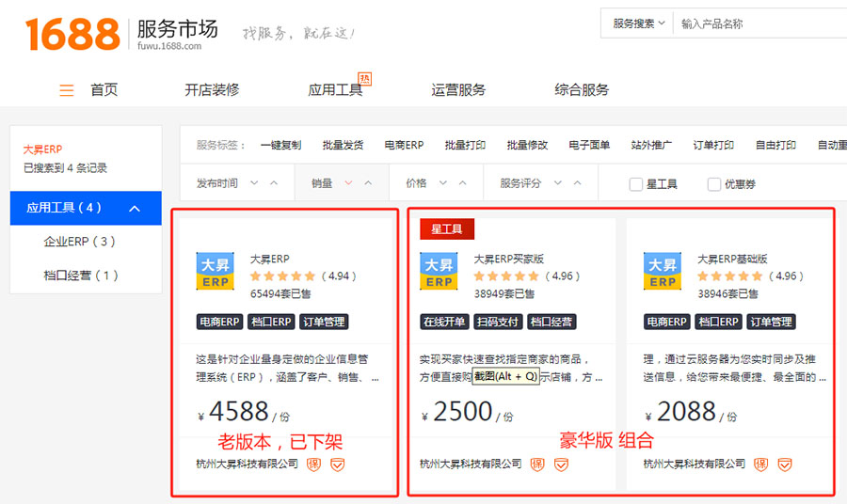Enable the 星工具 filter checkbox

636,184
